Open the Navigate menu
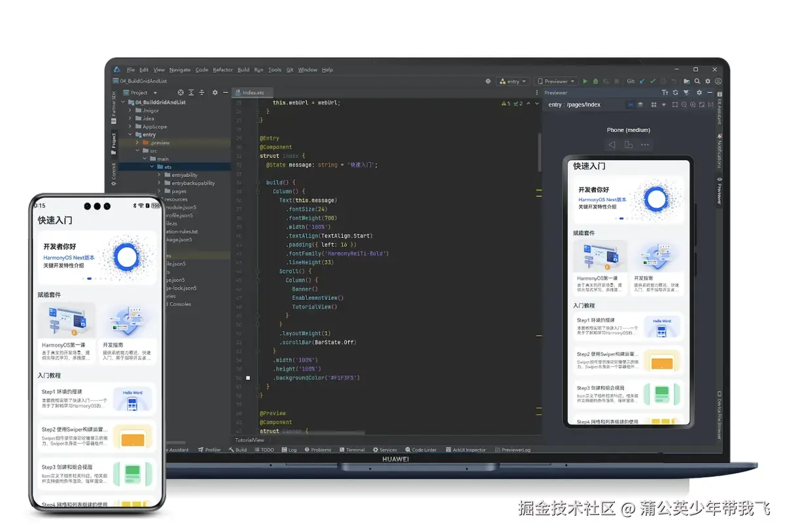The width and height of the screenshot is (785, 532). 180,69
